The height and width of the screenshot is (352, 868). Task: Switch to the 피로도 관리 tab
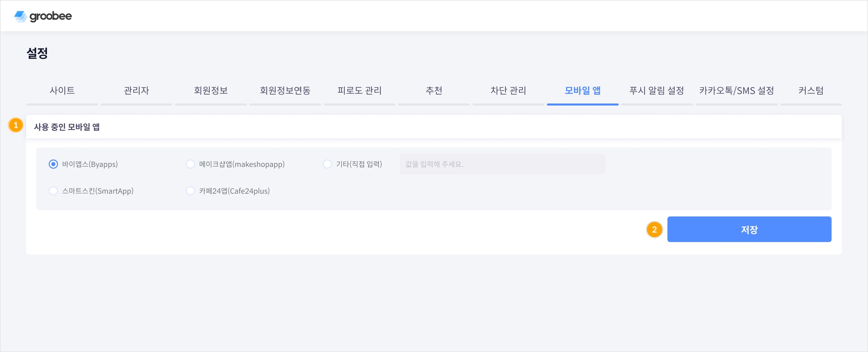pos(359,91)
